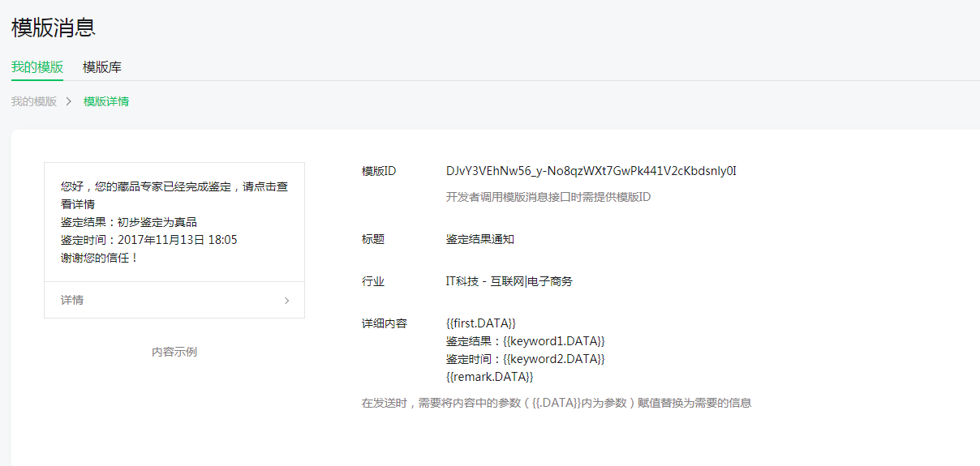Click 谢谢您的信任！ in preview card
980x466 pixels.
click(101, 258)
